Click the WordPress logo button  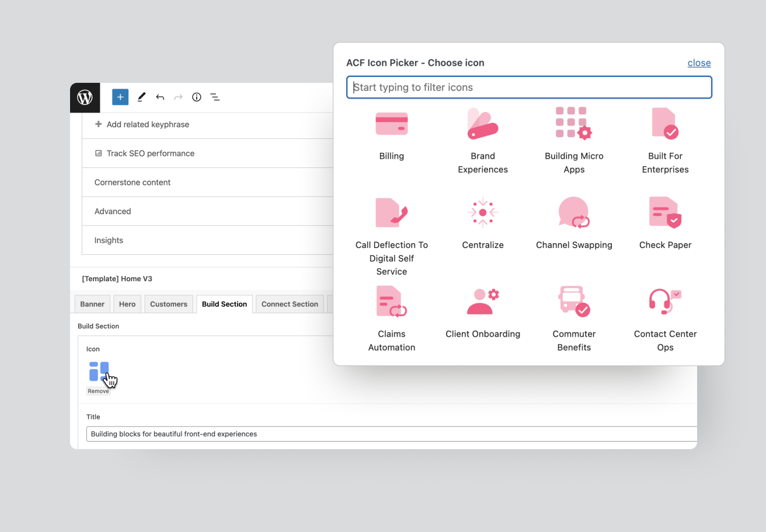[x=85, y=97]
